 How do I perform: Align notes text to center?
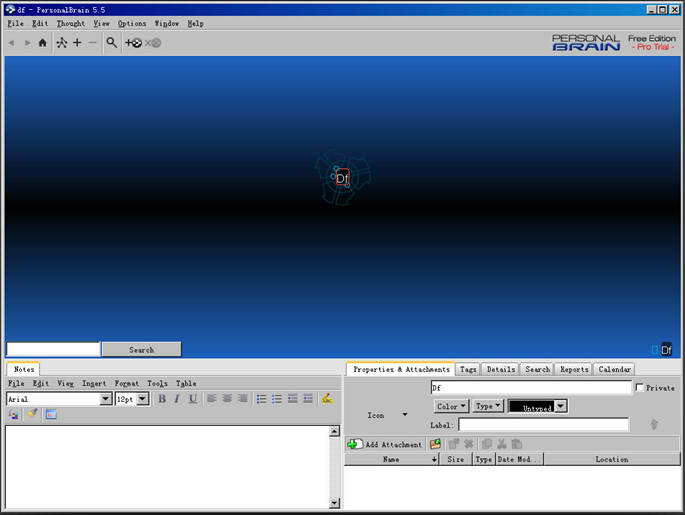pyautogui.click(x=227, y=399)
